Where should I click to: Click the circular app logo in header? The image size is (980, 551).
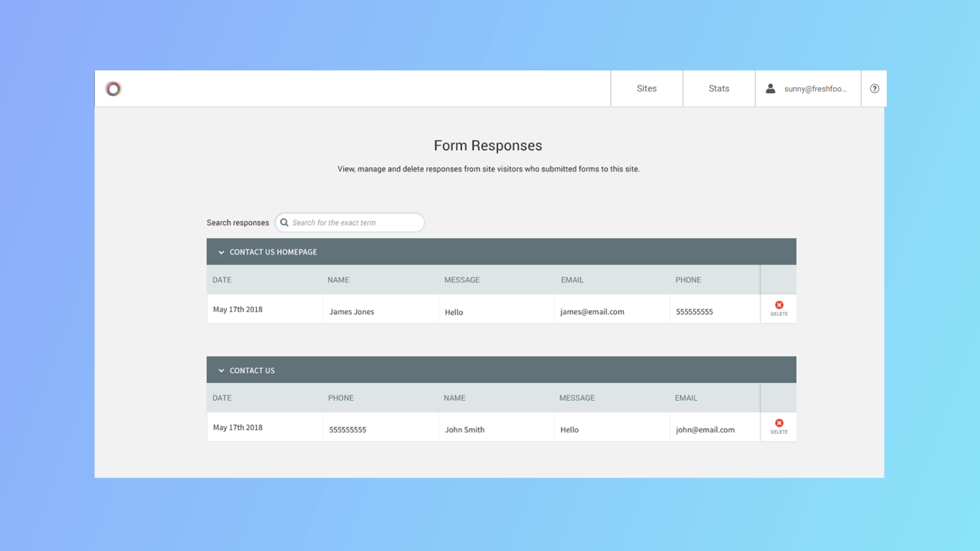[113, 89]
